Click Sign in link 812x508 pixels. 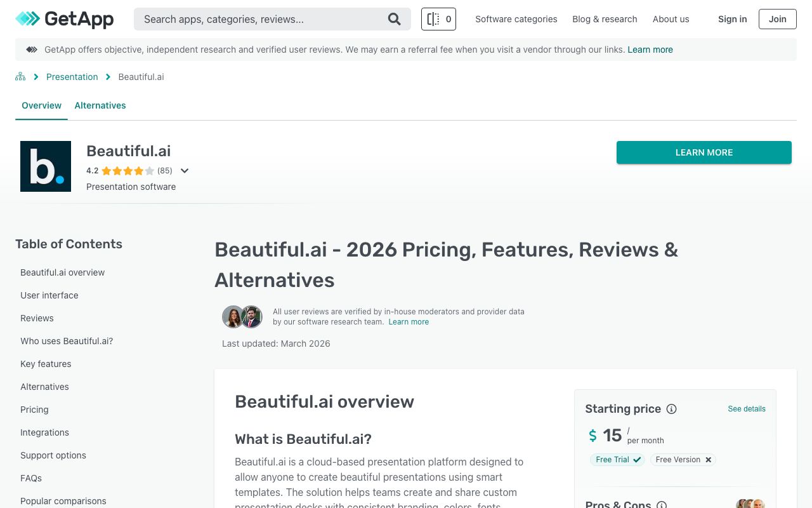pos(732,19)
